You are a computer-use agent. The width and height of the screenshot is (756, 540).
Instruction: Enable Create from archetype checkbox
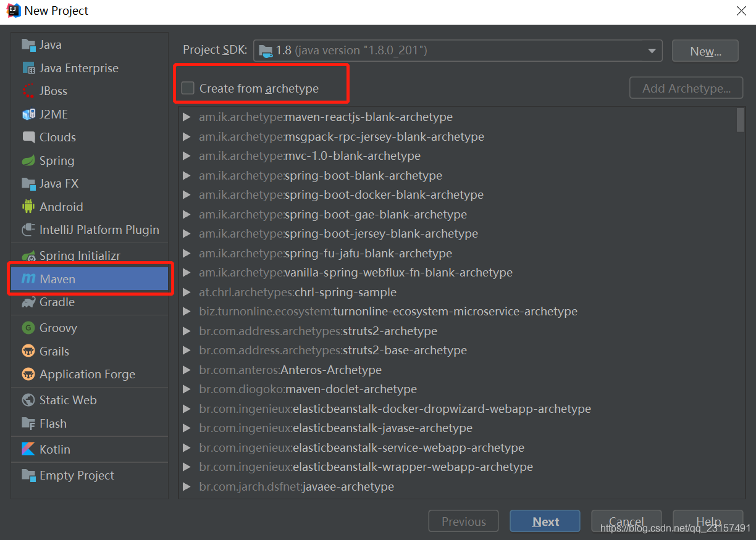click(x=188, y=88)
